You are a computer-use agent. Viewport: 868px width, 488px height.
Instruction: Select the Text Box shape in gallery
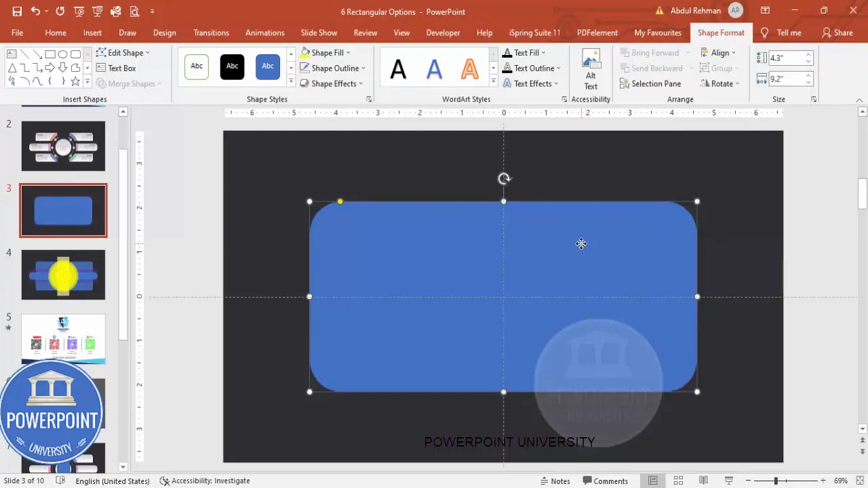click(12, 54)
